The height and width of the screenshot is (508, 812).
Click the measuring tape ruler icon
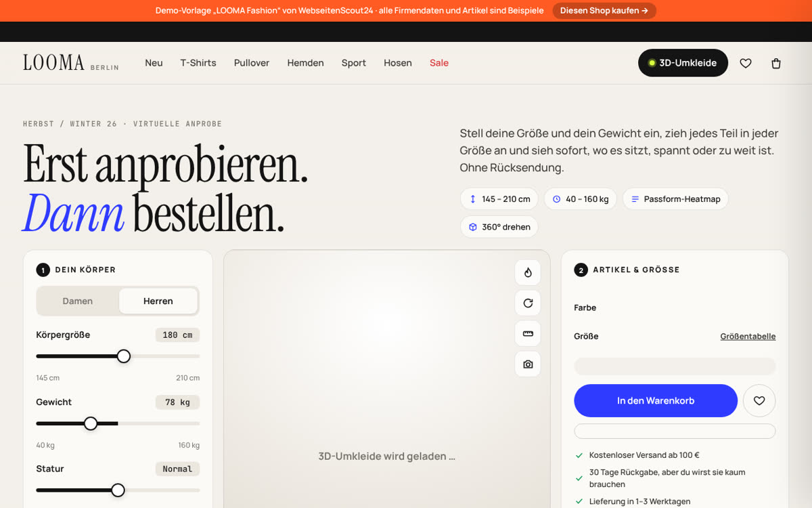click(x=528, y=333)
